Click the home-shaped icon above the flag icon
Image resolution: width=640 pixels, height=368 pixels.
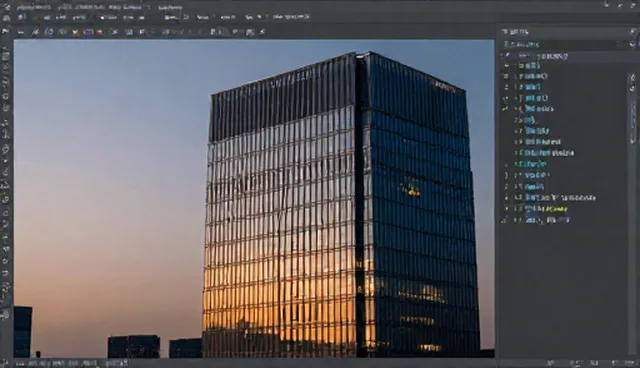pos(6,18)
